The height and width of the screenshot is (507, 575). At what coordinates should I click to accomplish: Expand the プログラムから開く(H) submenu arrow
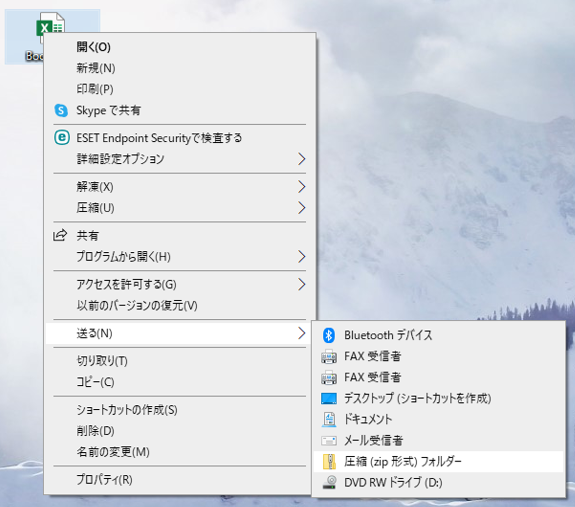[301, 257]
